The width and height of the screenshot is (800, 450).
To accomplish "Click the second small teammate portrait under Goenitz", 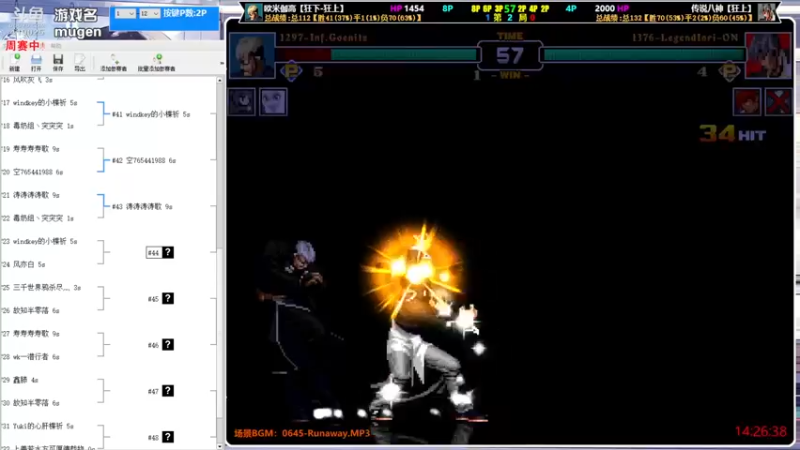I will [273, 102].
